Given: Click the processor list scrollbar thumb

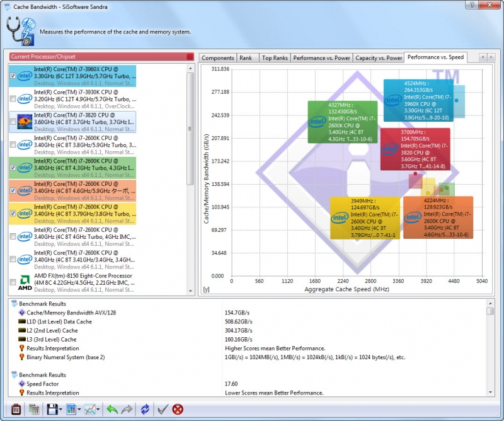Looking at the screenshot, I should (190, 129).
